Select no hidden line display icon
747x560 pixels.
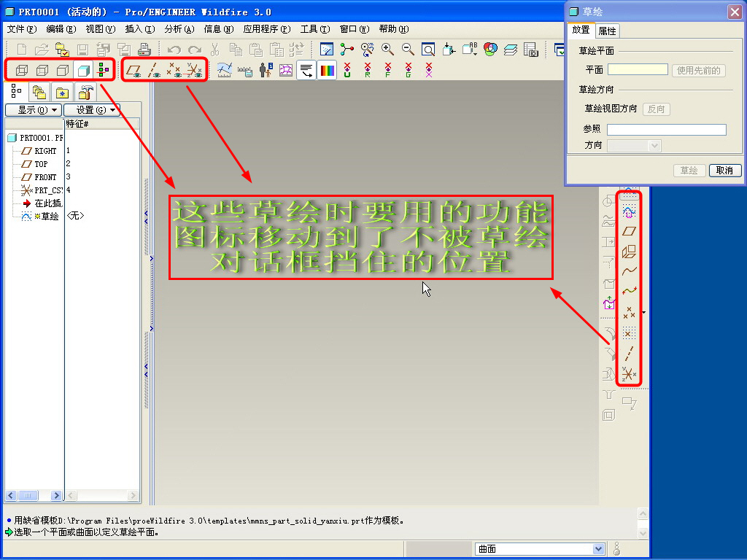coord(63,71)
